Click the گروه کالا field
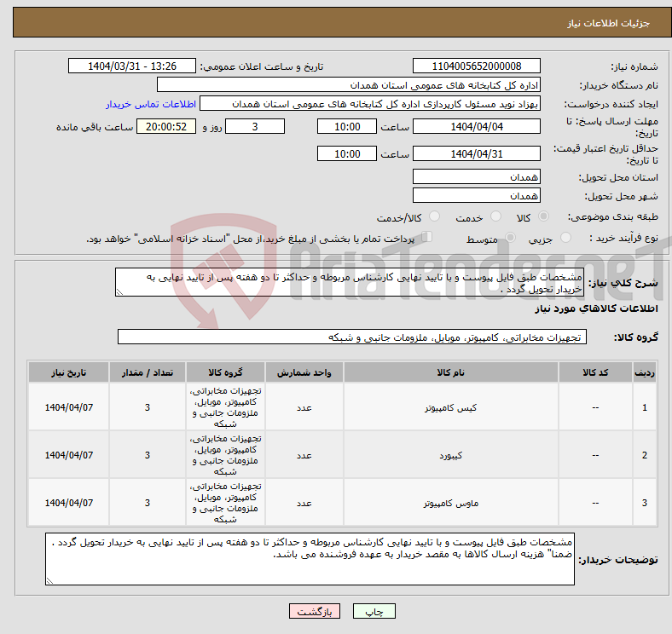672x634 pixels. (352, 337)
